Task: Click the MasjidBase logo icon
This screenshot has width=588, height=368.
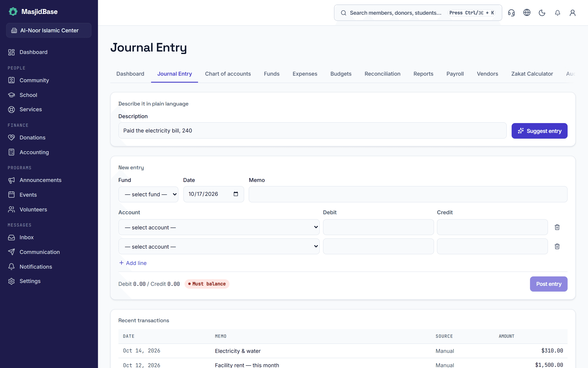Action: point(13,11)
